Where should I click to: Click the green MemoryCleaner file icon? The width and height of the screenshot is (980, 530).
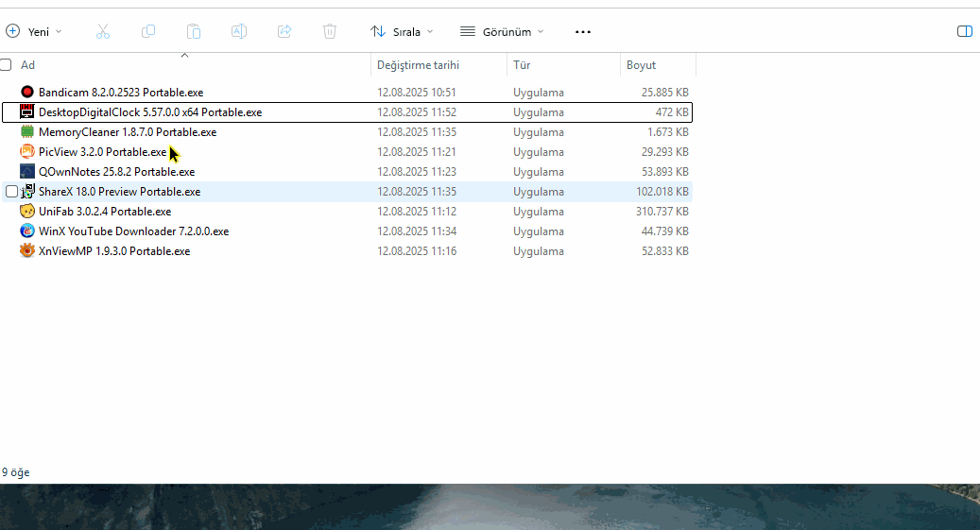(x=26, y=132)
